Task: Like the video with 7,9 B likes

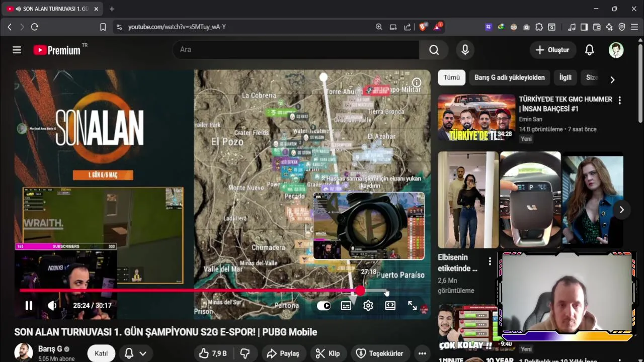Action: tap(213, 353)
